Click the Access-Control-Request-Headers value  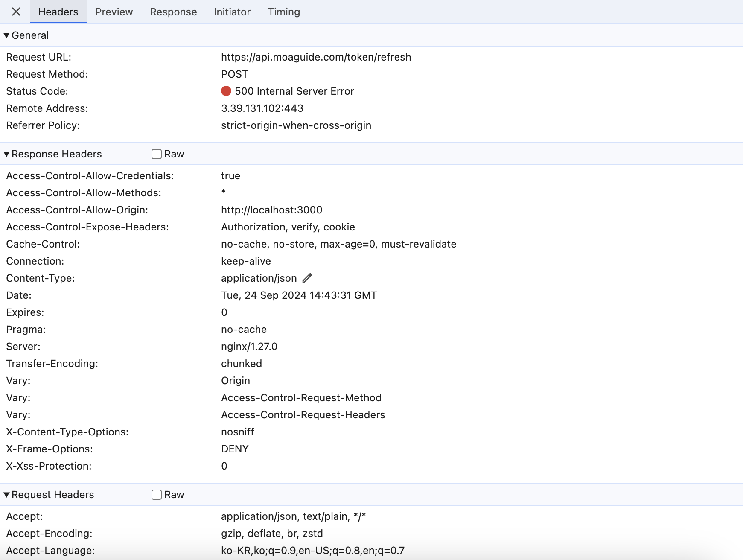point(303,415)
